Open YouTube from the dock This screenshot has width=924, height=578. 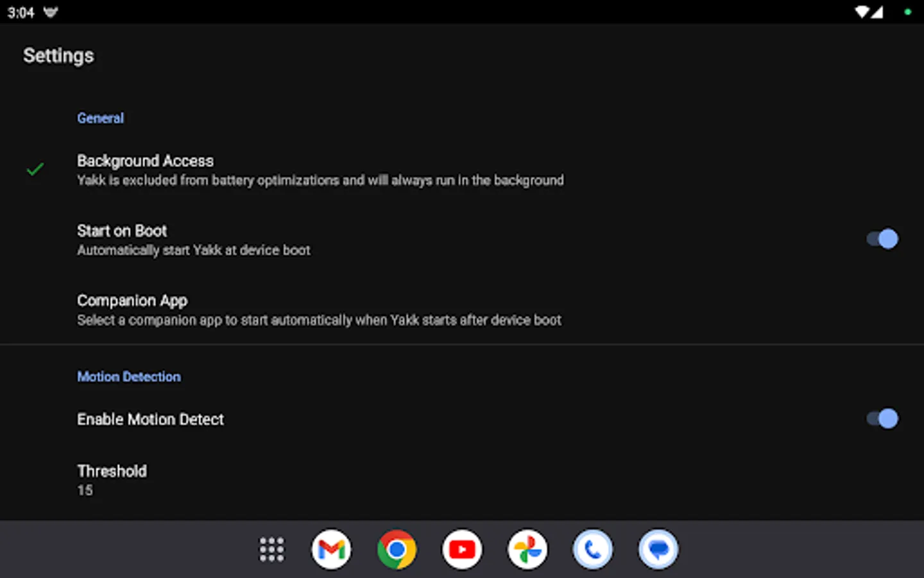pyautogui.click(x=462, y=549)
